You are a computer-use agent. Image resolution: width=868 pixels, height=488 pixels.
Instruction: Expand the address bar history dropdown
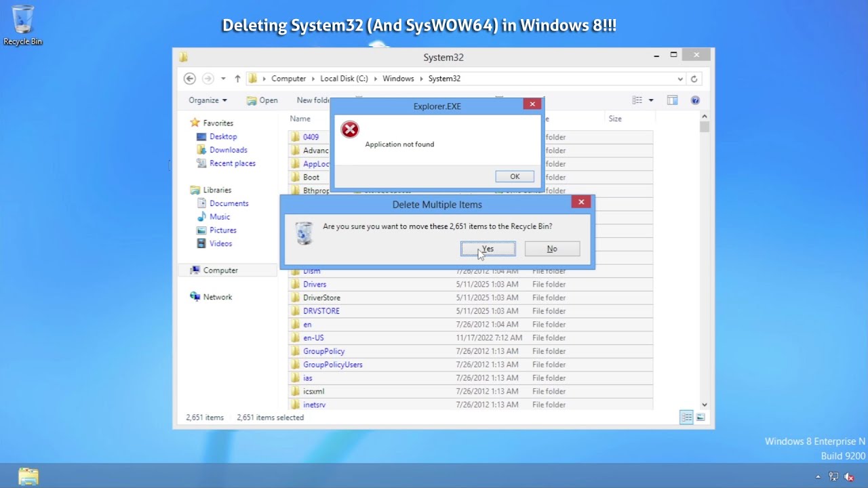point(680,79)
